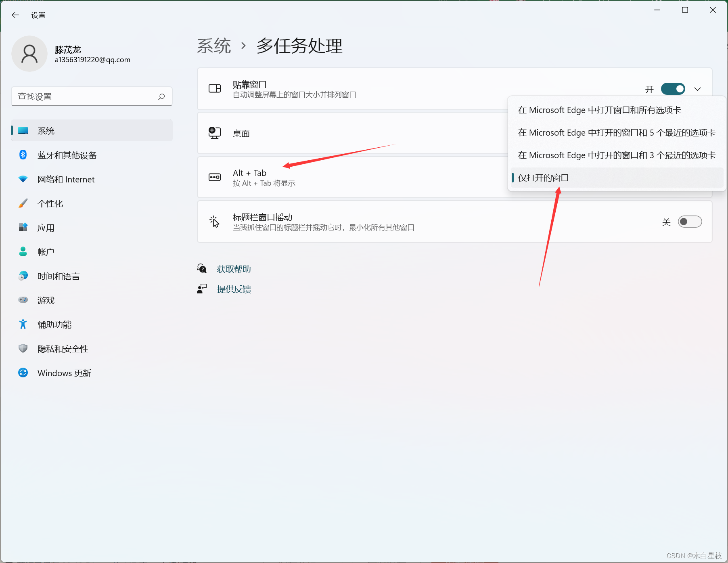
Task: Click the 系统 monitor icon in sidebar
Action: point(23,130)
